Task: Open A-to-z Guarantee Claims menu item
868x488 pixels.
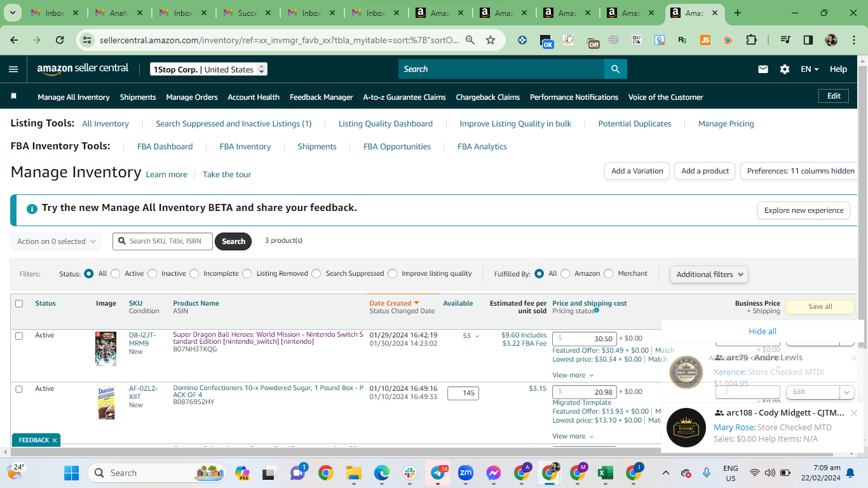Action: point(404,97)
